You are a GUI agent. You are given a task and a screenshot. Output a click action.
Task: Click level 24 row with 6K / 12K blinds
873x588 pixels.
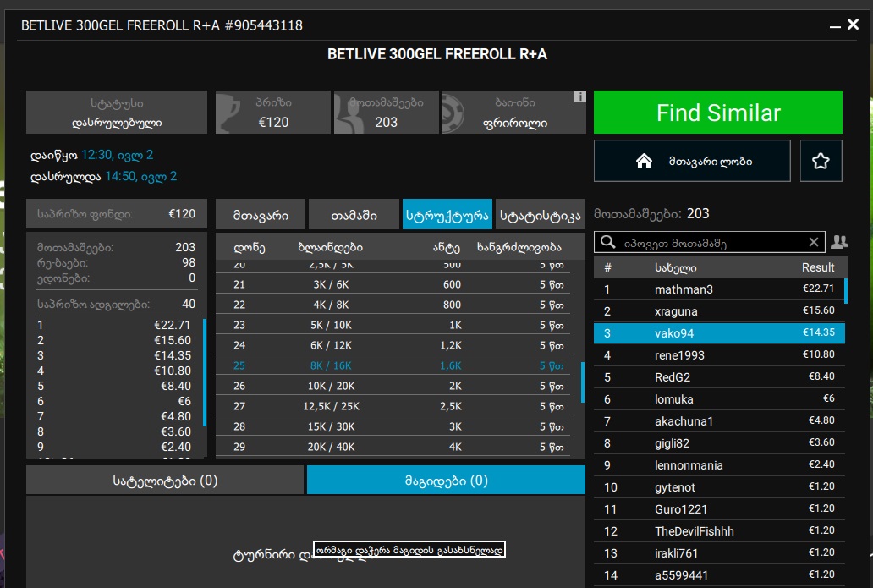pos(393,345)
